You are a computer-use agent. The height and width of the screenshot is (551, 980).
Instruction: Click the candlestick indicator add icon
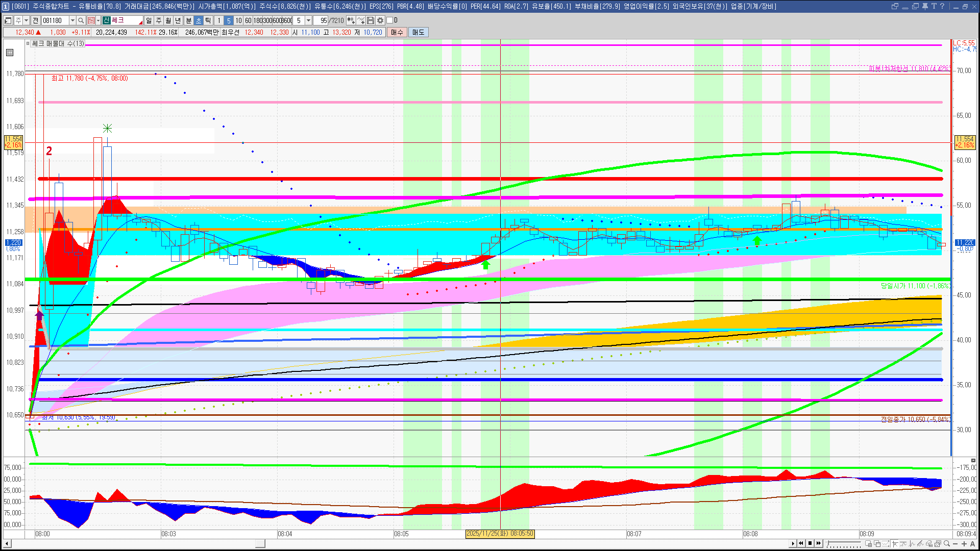tap(351, 20)
